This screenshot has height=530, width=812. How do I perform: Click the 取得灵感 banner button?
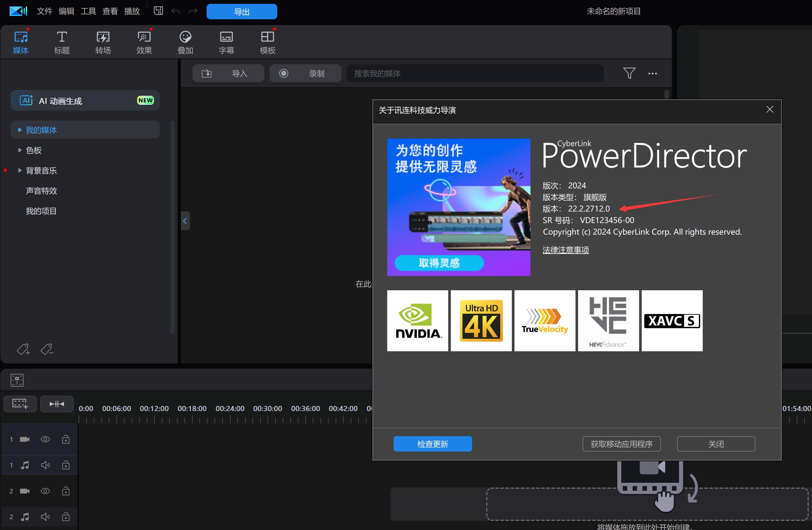439,263
